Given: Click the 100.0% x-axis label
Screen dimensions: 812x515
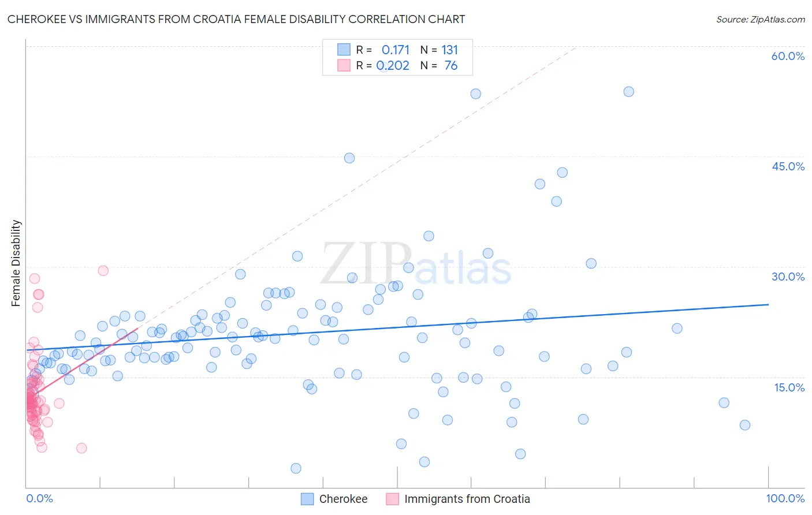Looking at the screenshot, I should point(785,498).
